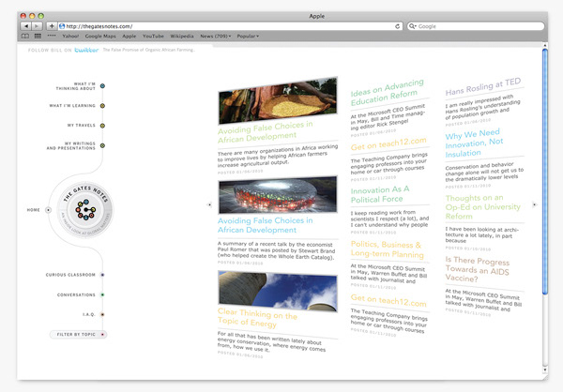Reload page using the refresh icon
Viewport: 563px width, 392px height.
397,26
